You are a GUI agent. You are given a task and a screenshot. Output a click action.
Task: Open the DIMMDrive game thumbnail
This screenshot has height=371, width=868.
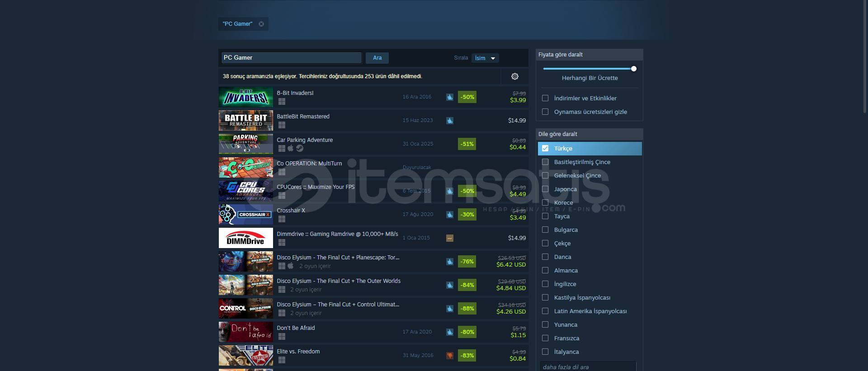(246, 238)
